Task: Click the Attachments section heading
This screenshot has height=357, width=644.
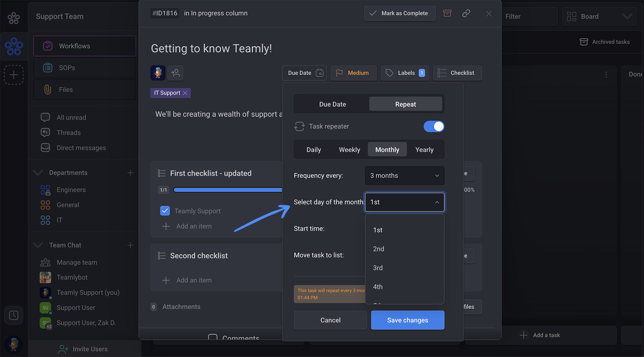Action: pyautogui.click(x=181, y=307)
